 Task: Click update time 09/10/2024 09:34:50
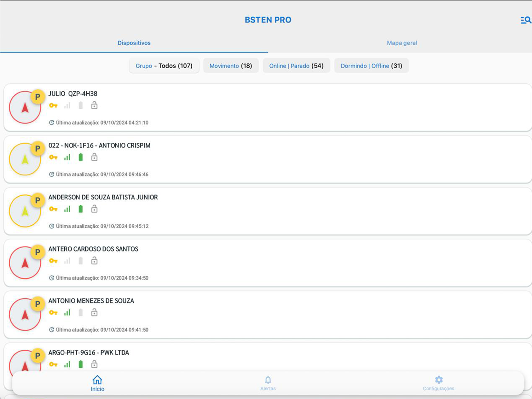point(124,278)
